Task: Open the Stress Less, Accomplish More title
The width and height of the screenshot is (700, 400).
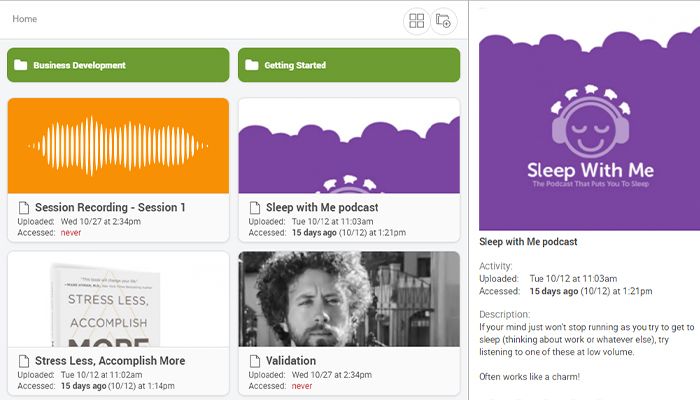Action: point(111,361)
